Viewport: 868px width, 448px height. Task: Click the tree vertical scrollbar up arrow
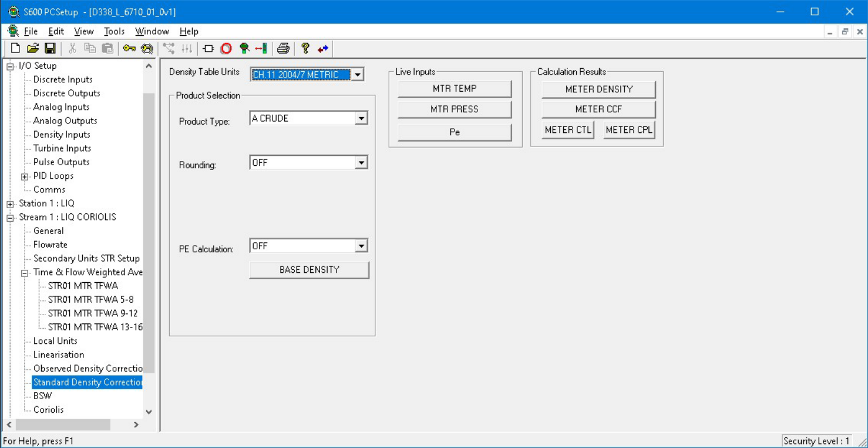[x=149, y=66]
